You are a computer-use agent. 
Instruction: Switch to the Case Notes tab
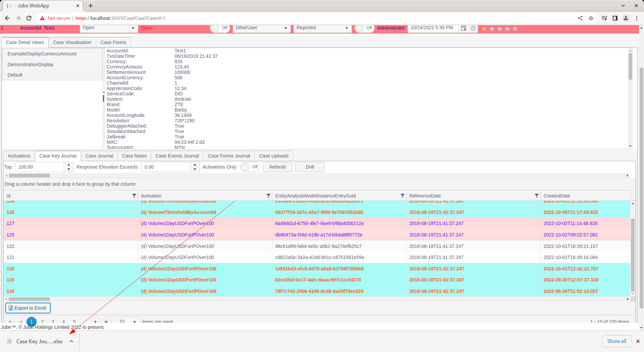(134, 156)
